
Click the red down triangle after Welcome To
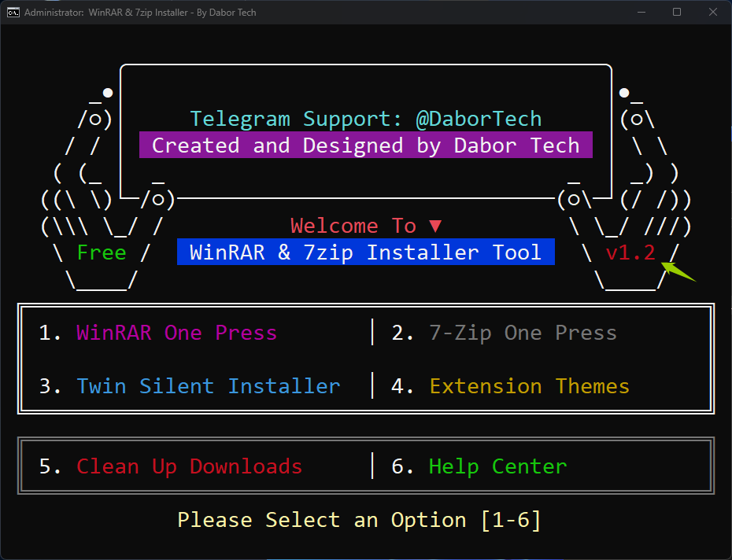pyautogui.click(x=435, y=227)
